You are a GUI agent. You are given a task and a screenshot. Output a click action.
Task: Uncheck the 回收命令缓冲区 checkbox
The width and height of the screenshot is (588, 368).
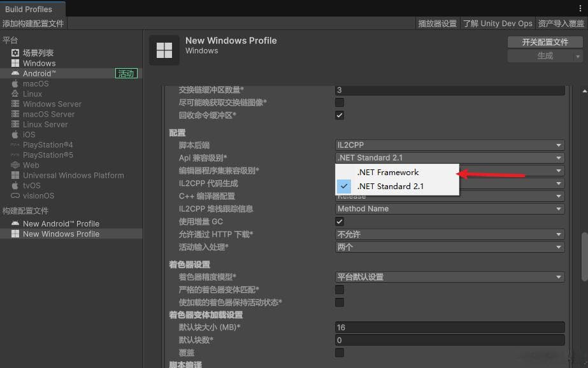click(x=340, y=115)
